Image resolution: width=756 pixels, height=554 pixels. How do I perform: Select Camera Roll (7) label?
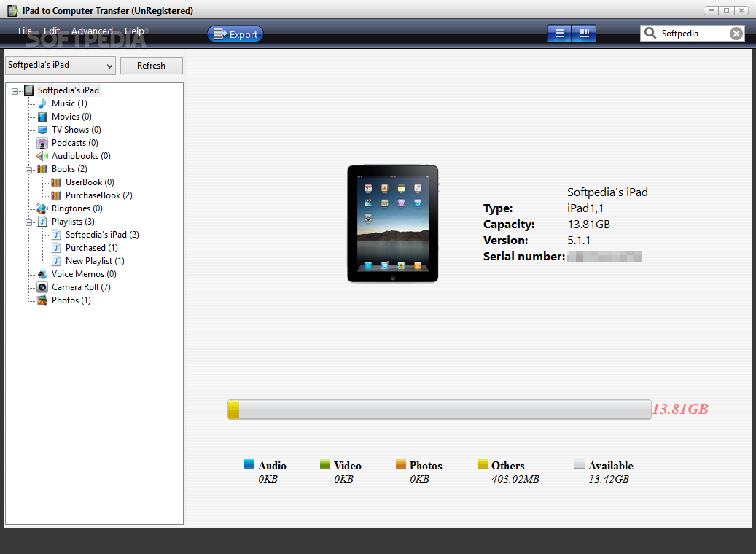point(81,287)
